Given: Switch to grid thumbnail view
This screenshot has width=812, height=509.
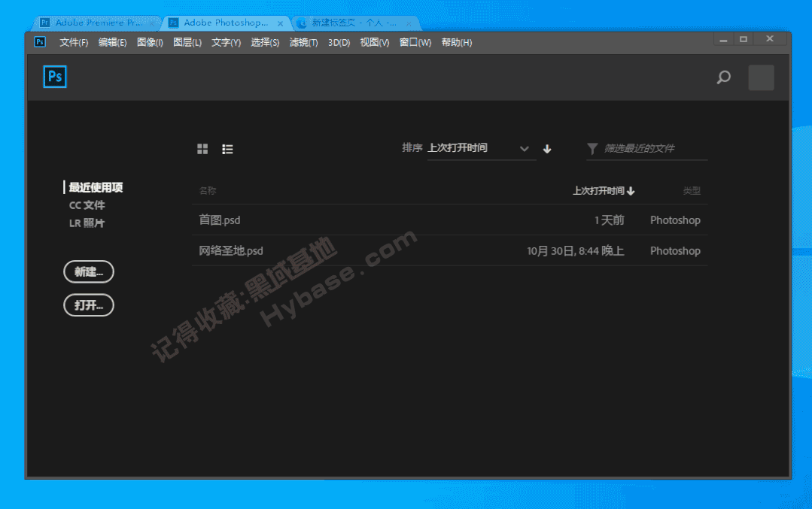Looking at the screenshot, I should coord(202,149).
